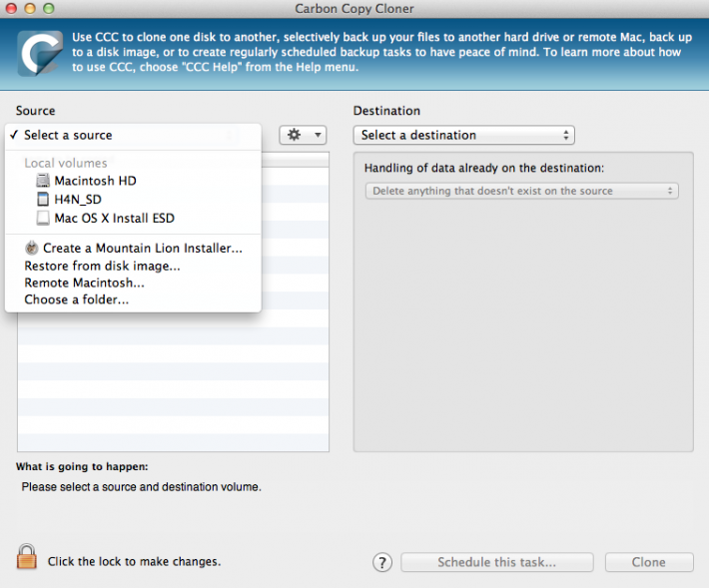Screen dimensions: 709x588
Task: Click the help question mark button
Action: click(x=382, y=562)
